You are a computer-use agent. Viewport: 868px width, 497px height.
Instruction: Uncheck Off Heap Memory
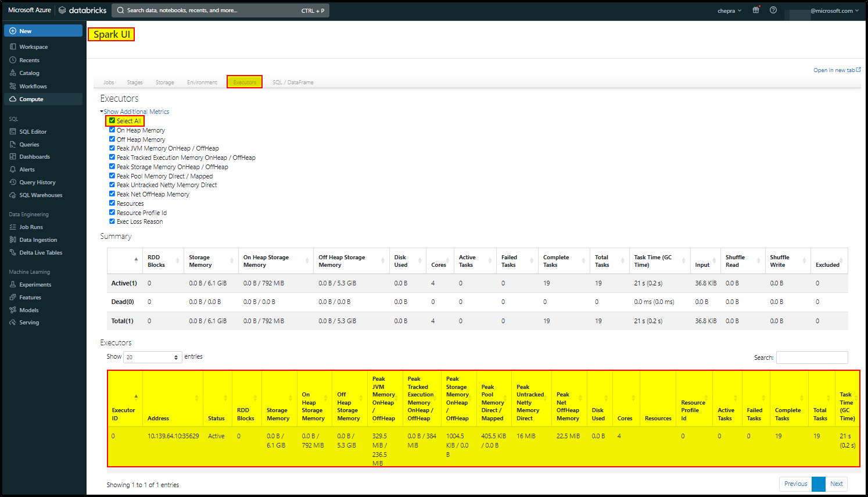click(112, 139)
